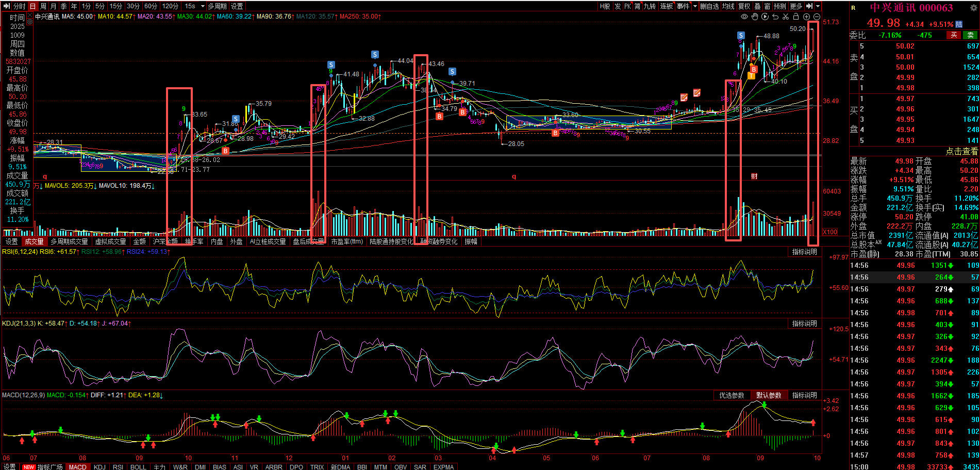Image resolution: width=980 pixels, height=470 pixels.
Task: Click the blue 陆 badge next to +9.51%
Action: 959,24
